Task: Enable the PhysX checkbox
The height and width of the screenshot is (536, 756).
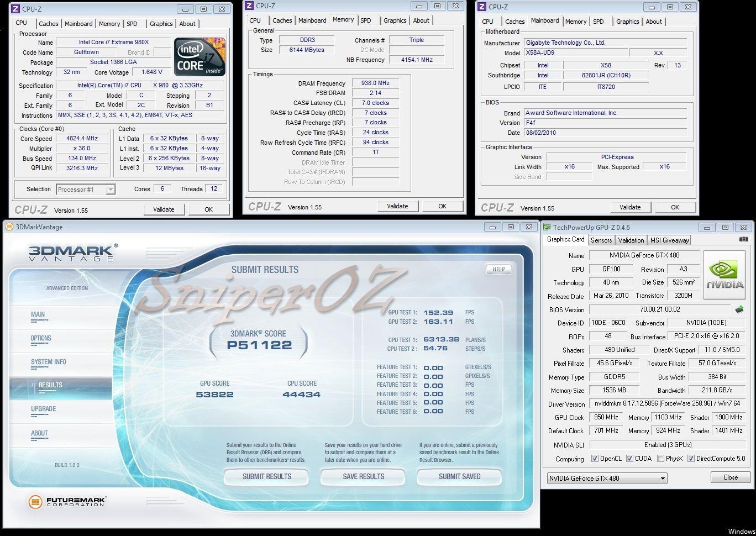Action: coord(660,459)
